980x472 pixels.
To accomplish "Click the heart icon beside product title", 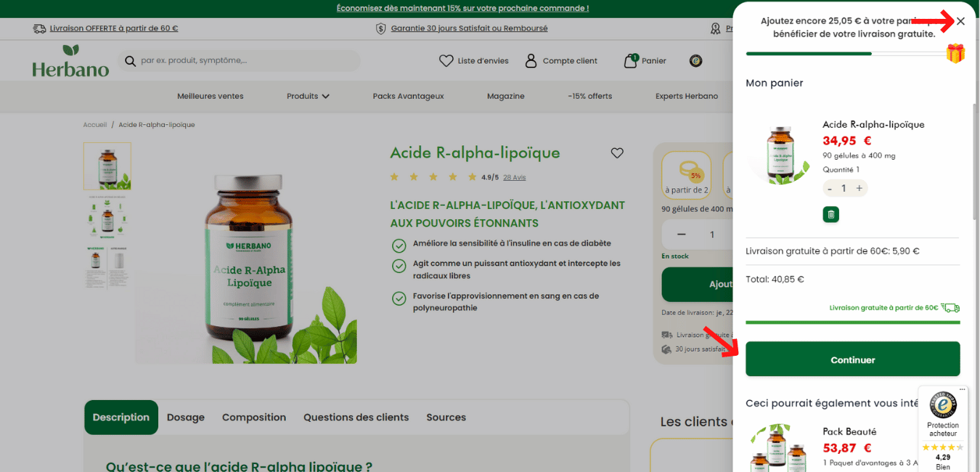I will coord(617,153).
